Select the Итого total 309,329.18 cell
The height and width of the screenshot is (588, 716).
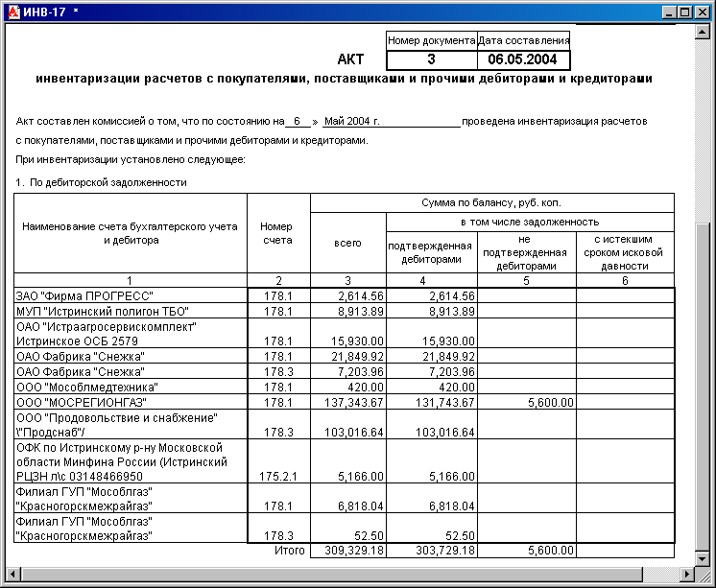click(x=348, y=551)
